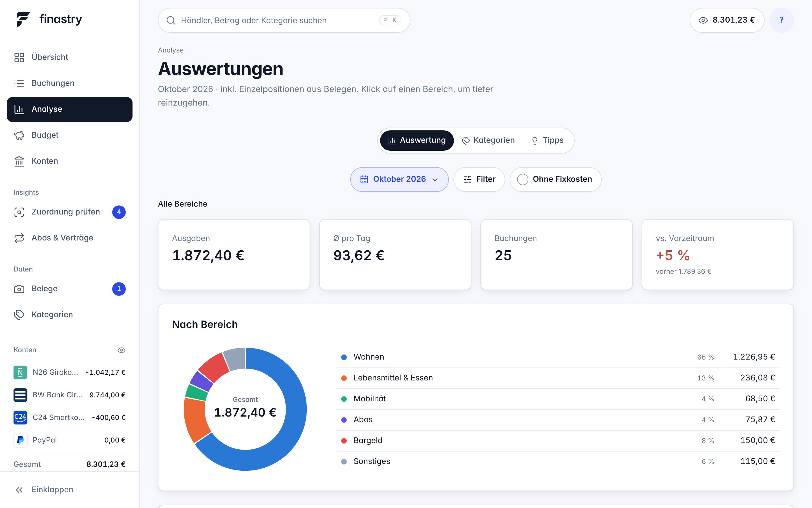The image size is (812, 508).
Task: Open the Abos category row
Action: coord(558,420)
